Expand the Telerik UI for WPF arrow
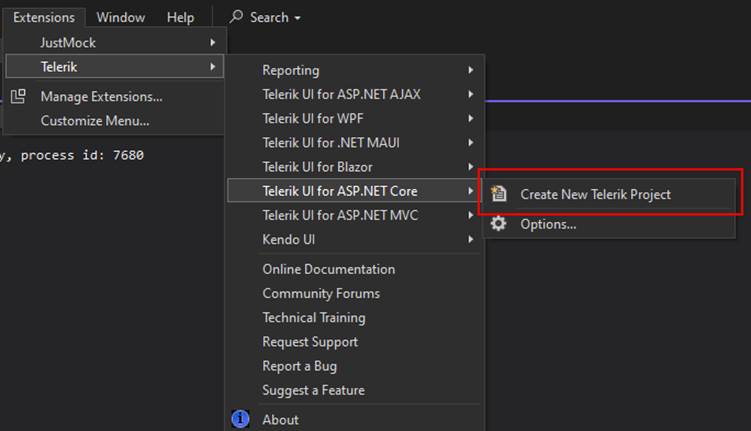The width and height of the screenshot is (751, 431). tap(471, 118)
